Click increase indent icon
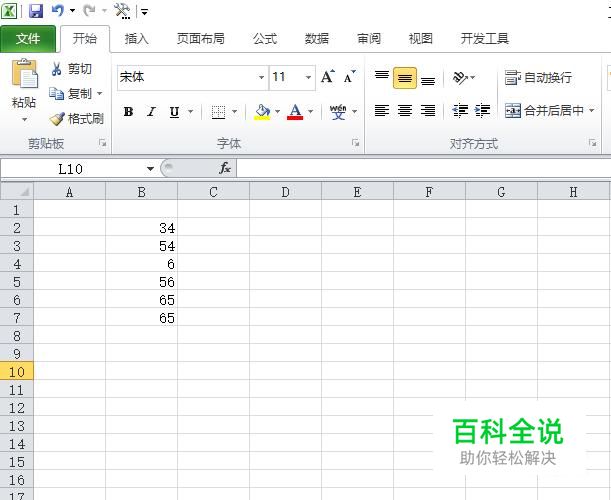611x500 pixels. pos(482,111)
